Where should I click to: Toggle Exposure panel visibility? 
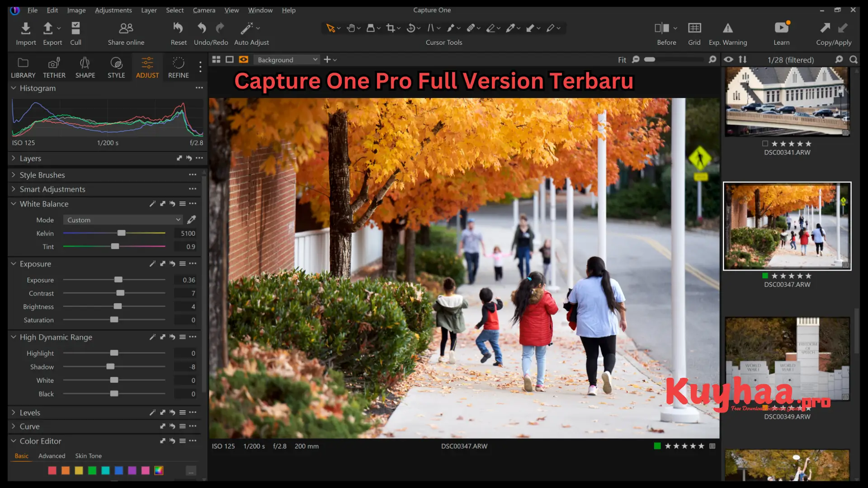tap(13, 264)
